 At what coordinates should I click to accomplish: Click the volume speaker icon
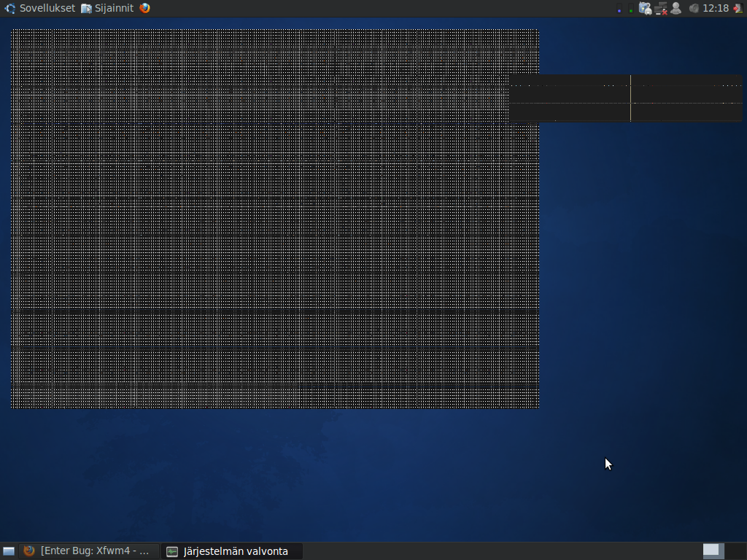693,8
